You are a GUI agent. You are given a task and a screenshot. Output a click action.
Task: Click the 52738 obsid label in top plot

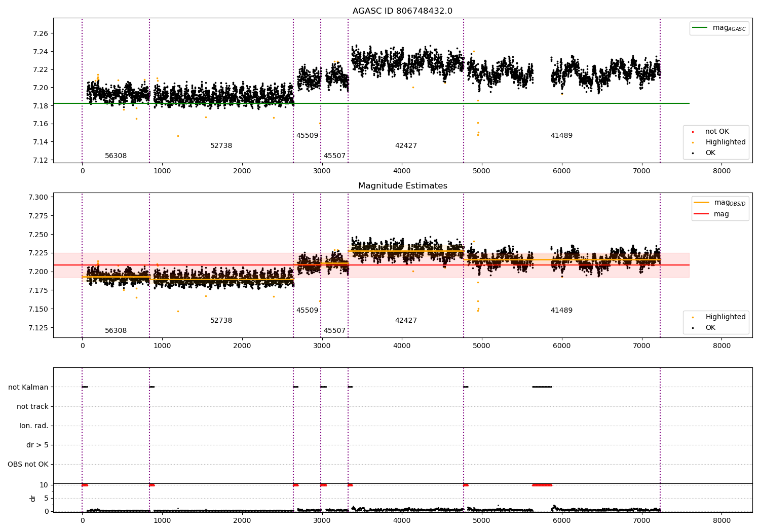click(221, 146)
